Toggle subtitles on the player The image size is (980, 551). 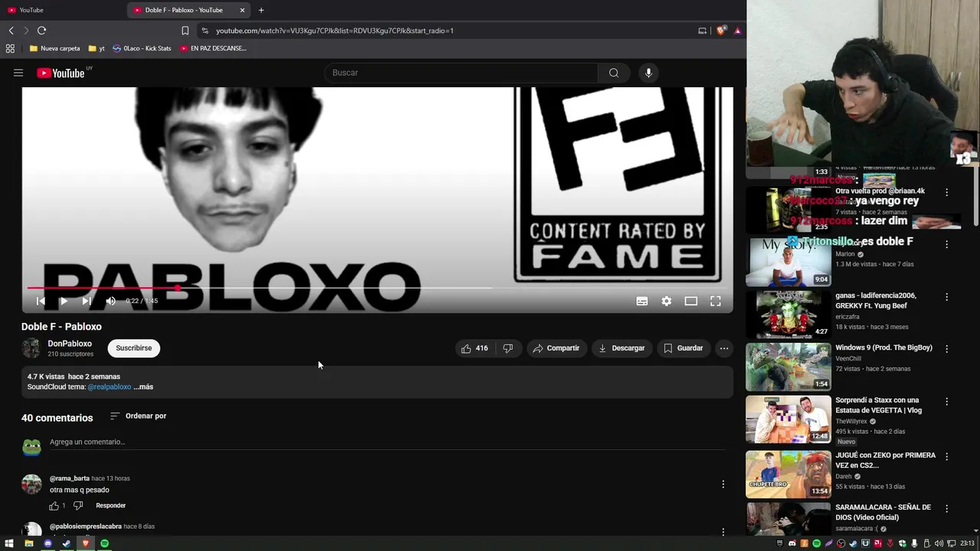(642, 302)
